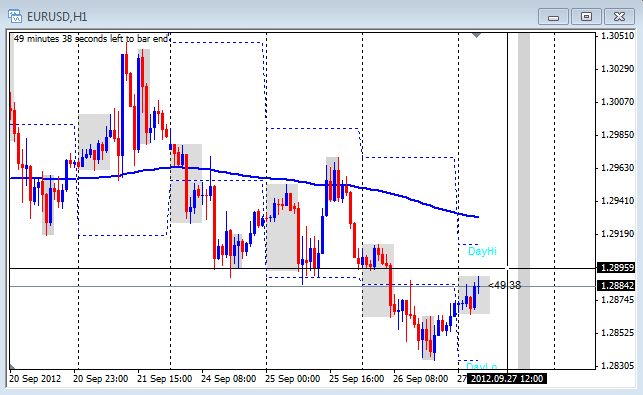643x395 pixels.
Task: Click the autoscroll corner triangle at bottom-left of chart
Action: tap(13, 366)
